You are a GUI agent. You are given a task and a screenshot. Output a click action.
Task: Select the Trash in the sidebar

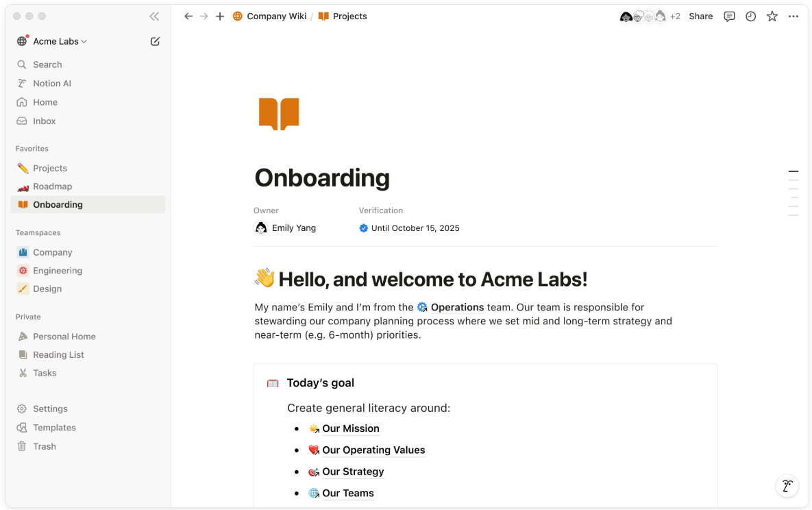(45, 446)
